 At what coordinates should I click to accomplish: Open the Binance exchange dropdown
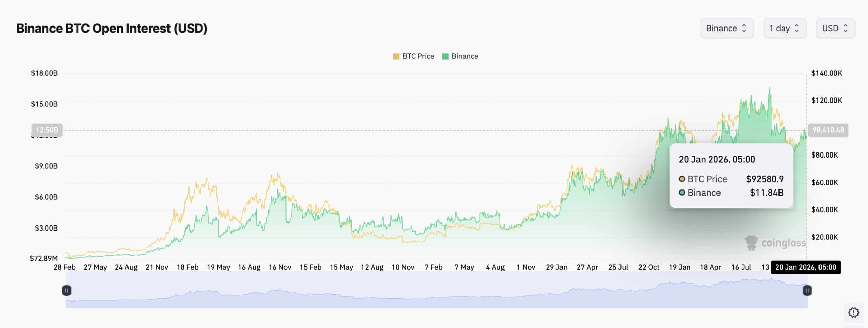tap(727, 28)
